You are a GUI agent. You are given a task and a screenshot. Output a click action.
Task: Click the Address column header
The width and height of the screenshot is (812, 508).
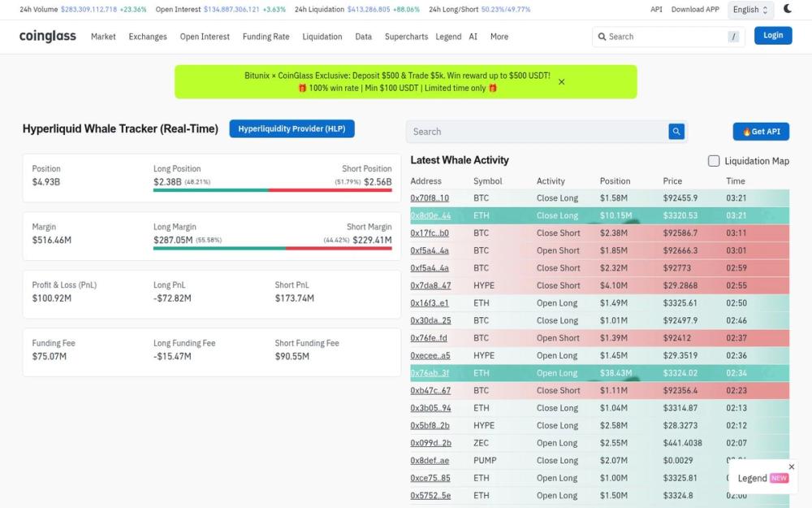(x=425, y=181)
